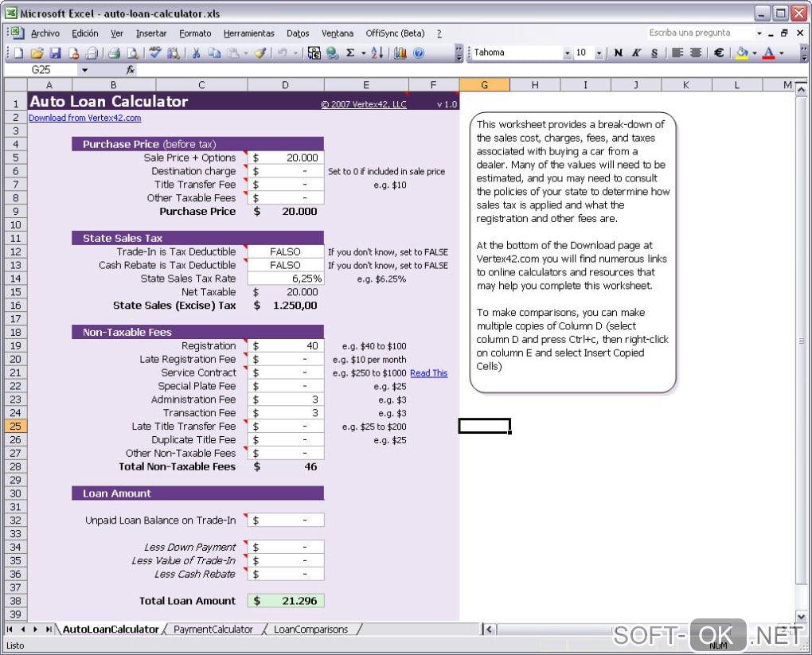Click the Excel workbook icon in menu bar

point(17,33)
